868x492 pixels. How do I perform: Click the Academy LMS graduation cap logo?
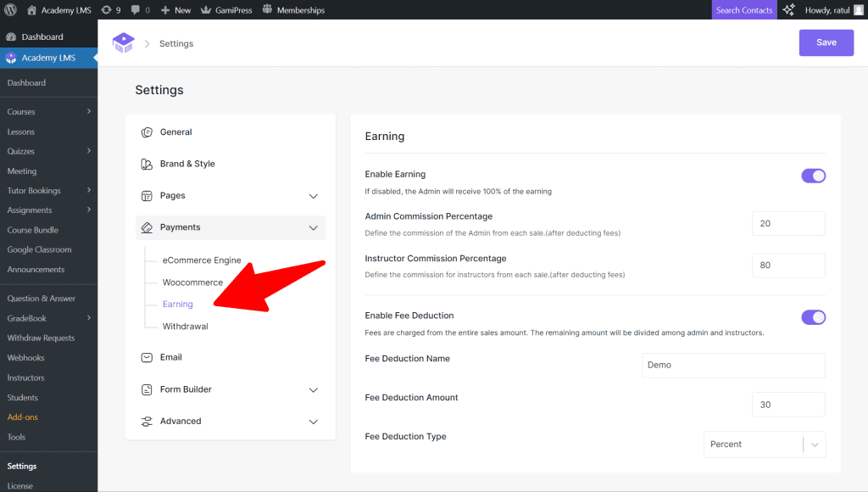(124, 43)
